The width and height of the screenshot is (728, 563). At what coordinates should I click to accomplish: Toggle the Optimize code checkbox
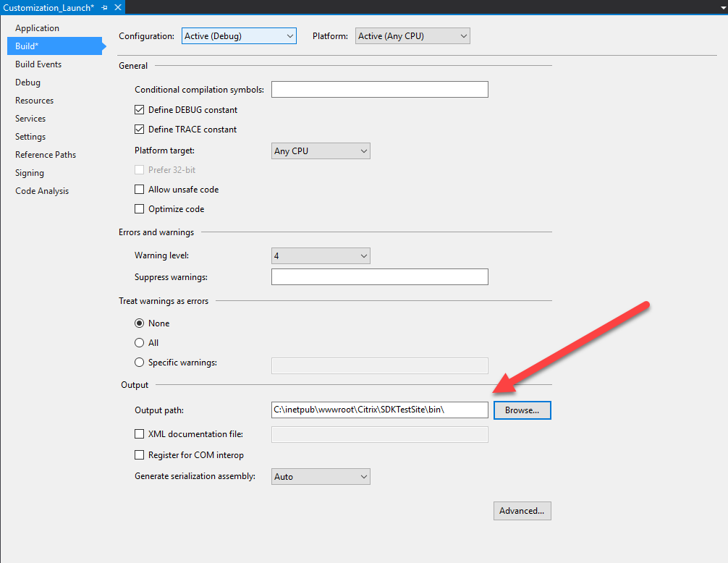point(140,209)
